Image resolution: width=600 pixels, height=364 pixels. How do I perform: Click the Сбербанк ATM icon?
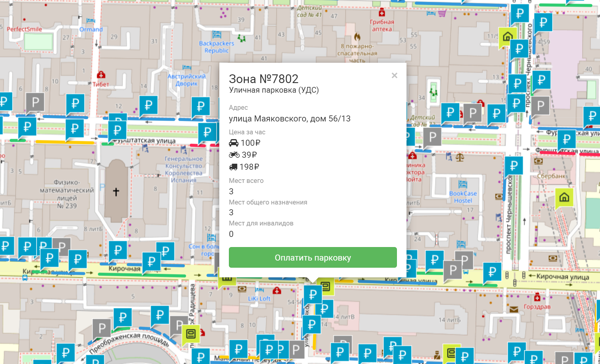538,161
